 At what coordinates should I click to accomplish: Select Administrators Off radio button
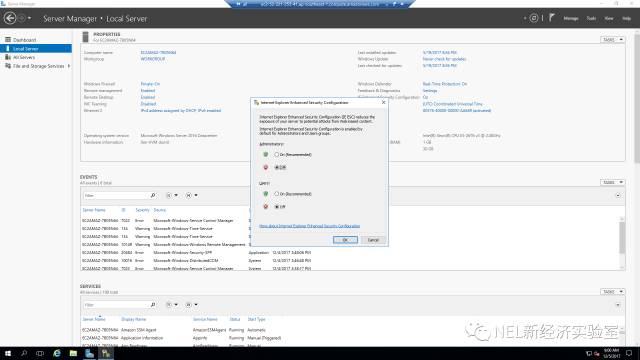(277, 167)
